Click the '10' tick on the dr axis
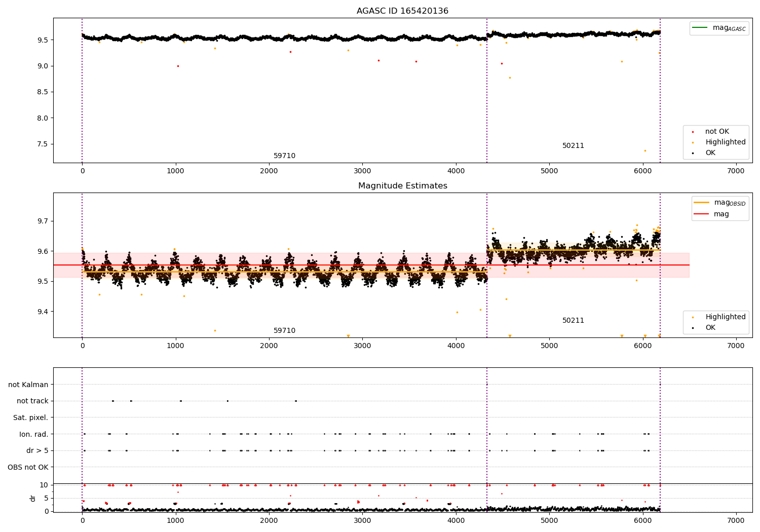This screenshot has width=760, height=532. (44, 485)
